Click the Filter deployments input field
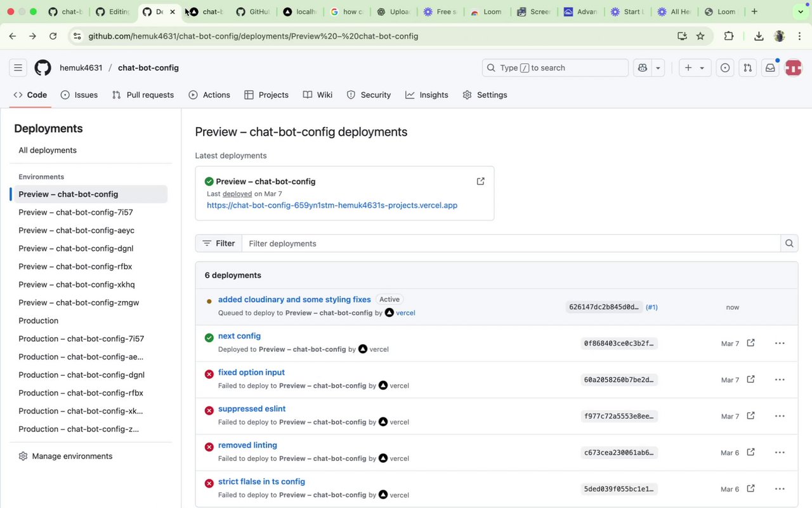This screenshot has width=812, height=508. (511, 243)
